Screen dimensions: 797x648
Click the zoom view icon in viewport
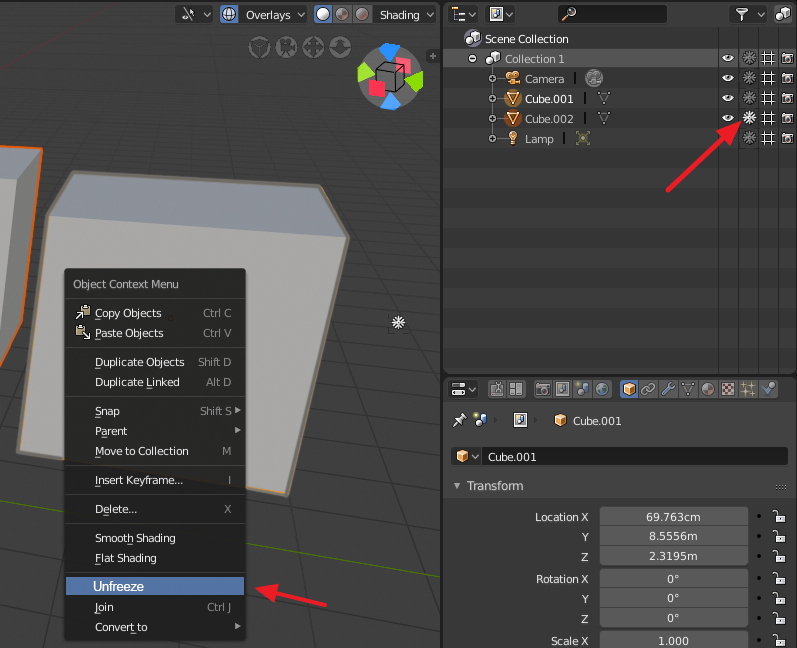point(340,47)
